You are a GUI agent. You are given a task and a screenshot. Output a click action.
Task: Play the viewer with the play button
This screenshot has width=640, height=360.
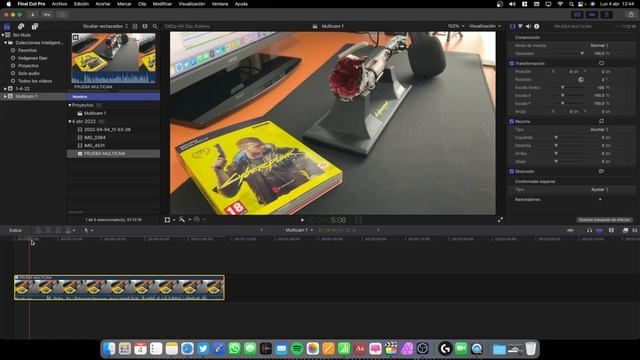pyautogui.click(x=302, y=220)
